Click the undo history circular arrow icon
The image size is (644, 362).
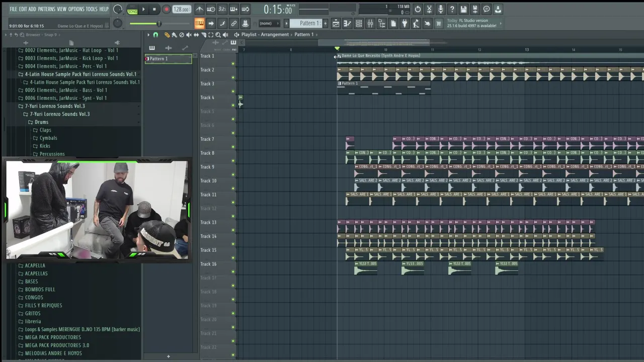click(418, 9)
